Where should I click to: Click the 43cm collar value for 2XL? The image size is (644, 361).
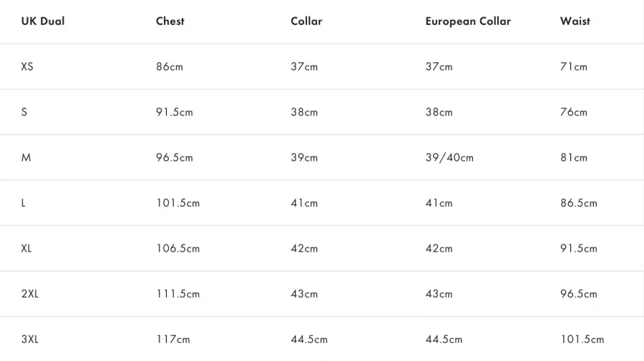(x=304, y=294)
